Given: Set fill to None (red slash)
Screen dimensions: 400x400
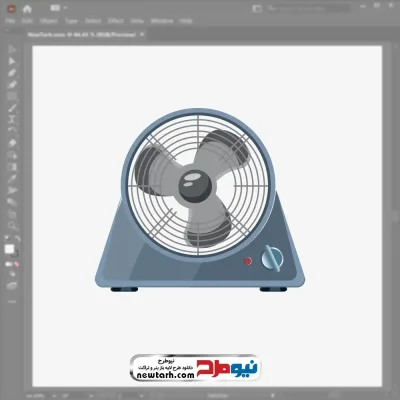Looking at the screenshot, I should pos(16,264).
